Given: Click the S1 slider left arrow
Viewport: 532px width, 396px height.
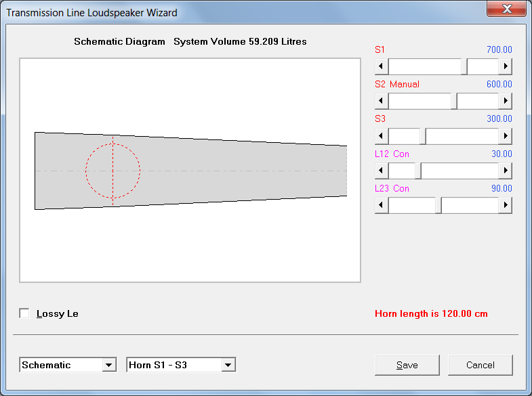Looking at the screenshot, I should point(382,66).
